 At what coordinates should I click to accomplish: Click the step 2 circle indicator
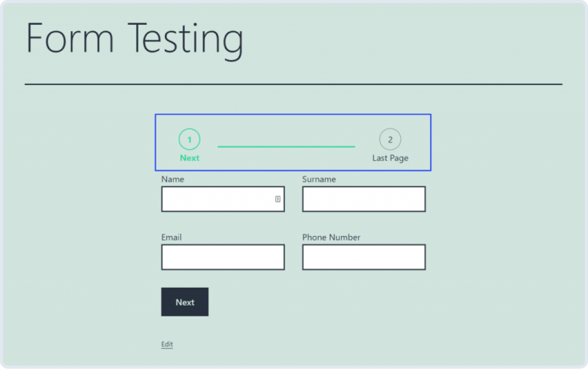click(x=390, y=139)
